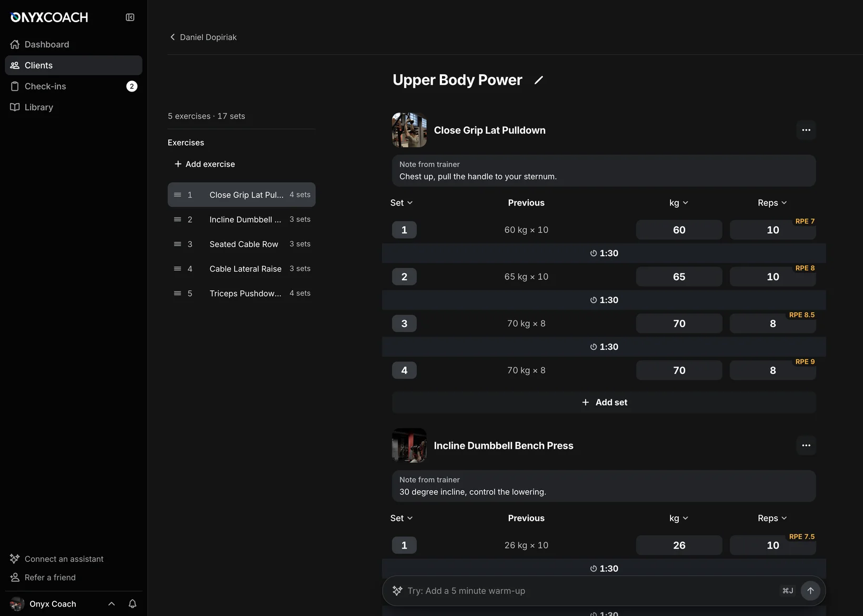
Task: Click Add set button
Action: (604, 402)
